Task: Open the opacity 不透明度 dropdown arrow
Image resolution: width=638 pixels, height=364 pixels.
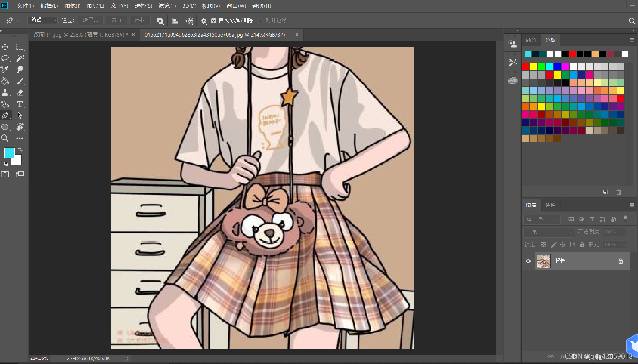Action: (x=623, y=232)
